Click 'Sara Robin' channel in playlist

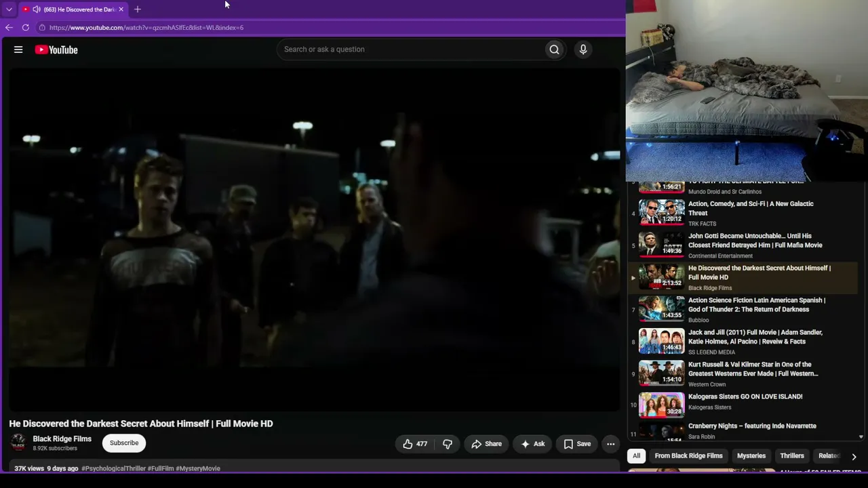pyautogui.click(x=701, y=437)
